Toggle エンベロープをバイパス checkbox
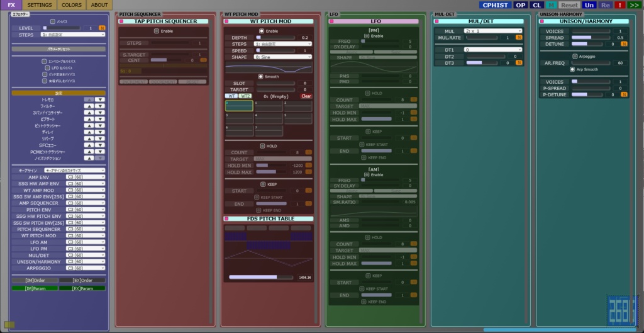 (x=45, y=61)
